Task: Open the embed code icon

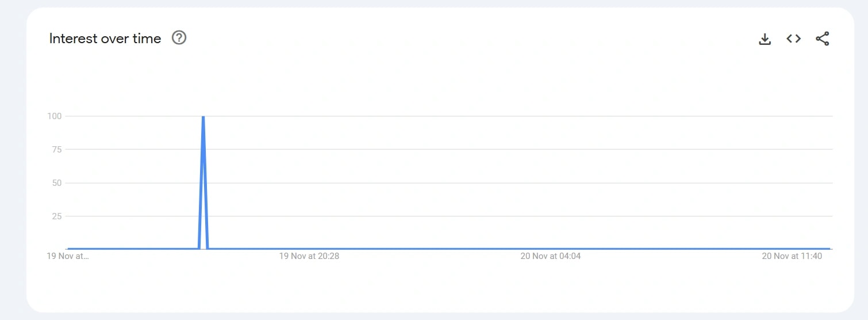Action: 793,39
